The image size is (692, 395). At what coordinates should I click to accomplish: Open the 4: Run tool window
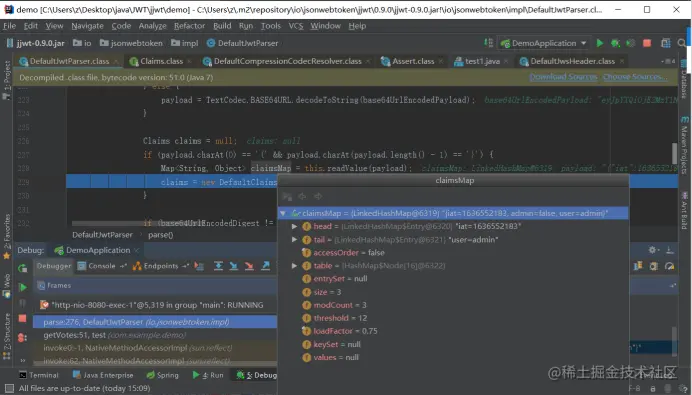tap(208, 375)
